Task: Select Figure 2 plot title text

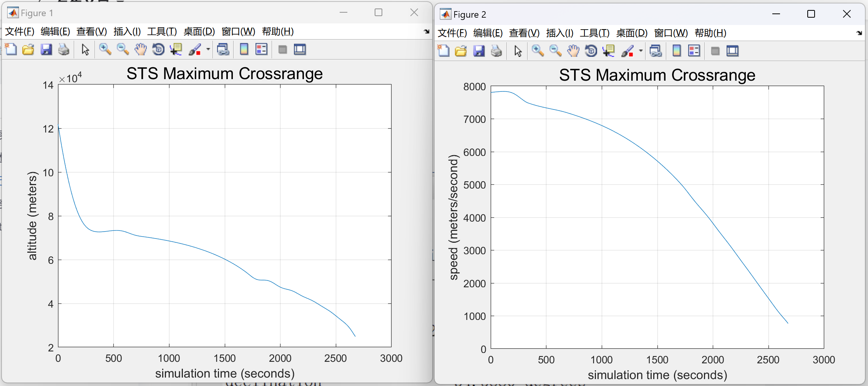Action: pos(657,75)
